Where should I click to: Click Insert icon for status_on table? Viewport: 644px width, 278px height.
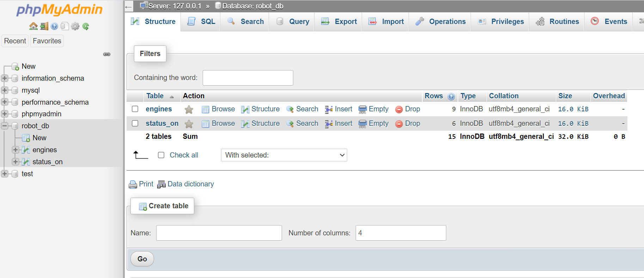tap(329, 124)
